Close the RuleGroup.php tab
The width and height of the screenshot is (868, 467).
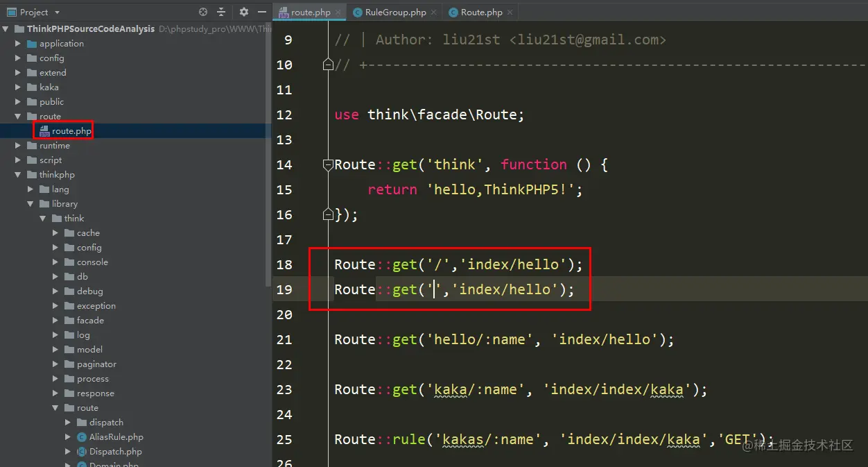click(x=433, y=12)
